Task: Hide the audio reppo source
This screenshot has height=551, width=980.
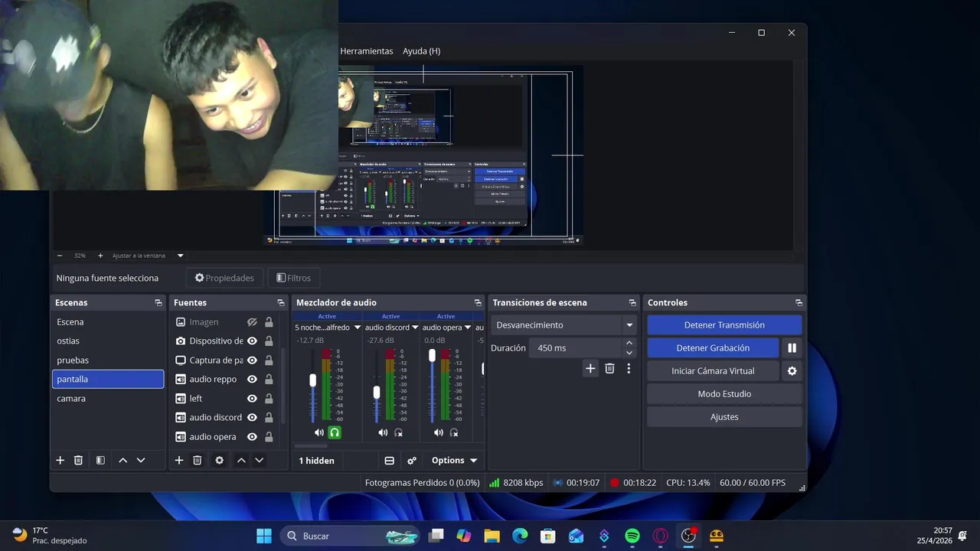Action: 252,379
